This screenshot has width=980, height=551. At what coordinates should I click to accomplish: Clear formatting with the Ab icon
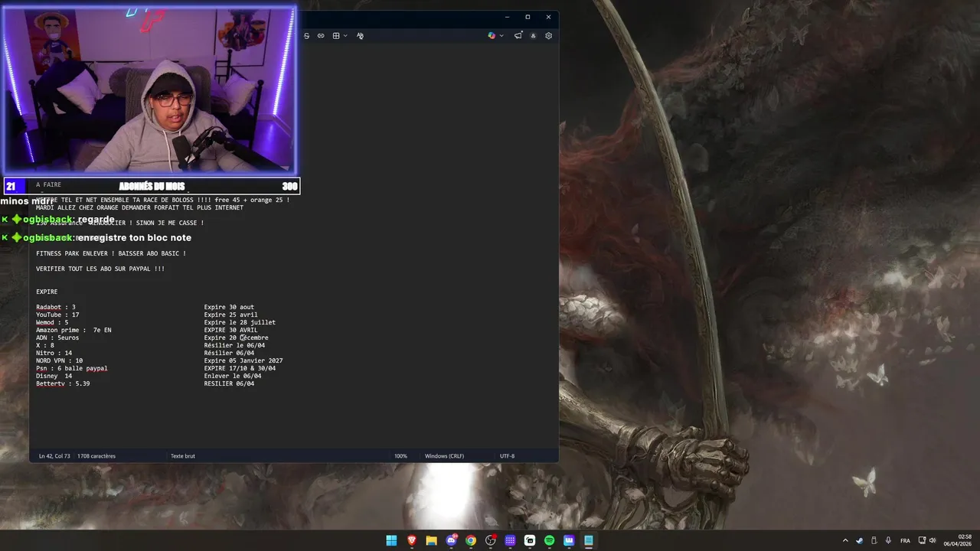(360, 36)
